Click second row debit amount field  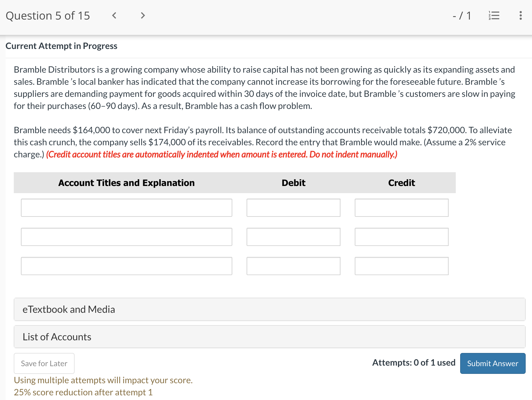click(x=293, y=237)
